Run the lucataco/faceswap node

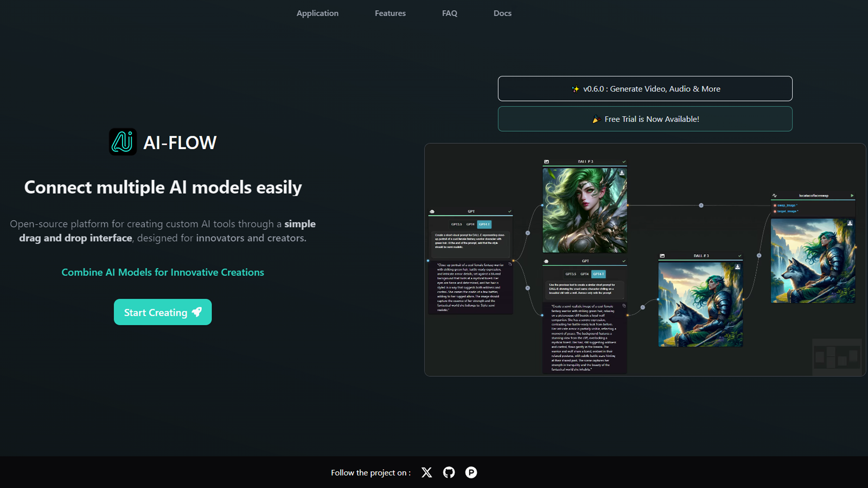[x=852, y=196]
